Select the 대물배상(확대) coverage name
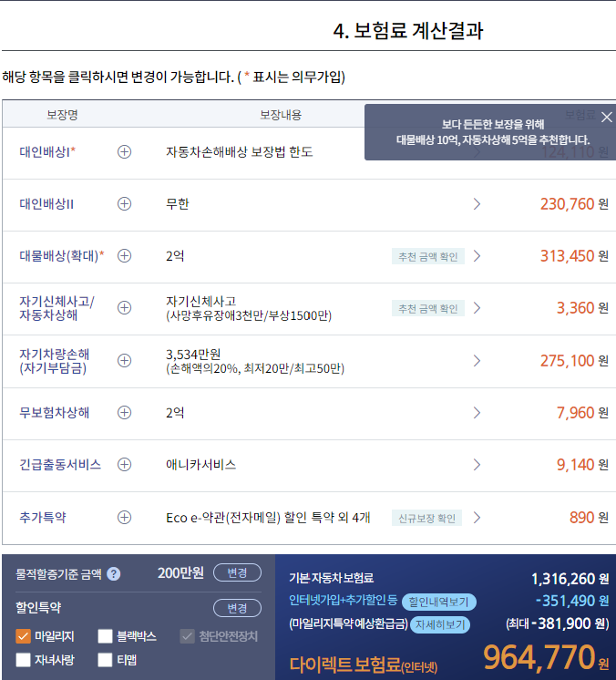The width and height of the screenshot is (616, 680). (x=62, y=256)
